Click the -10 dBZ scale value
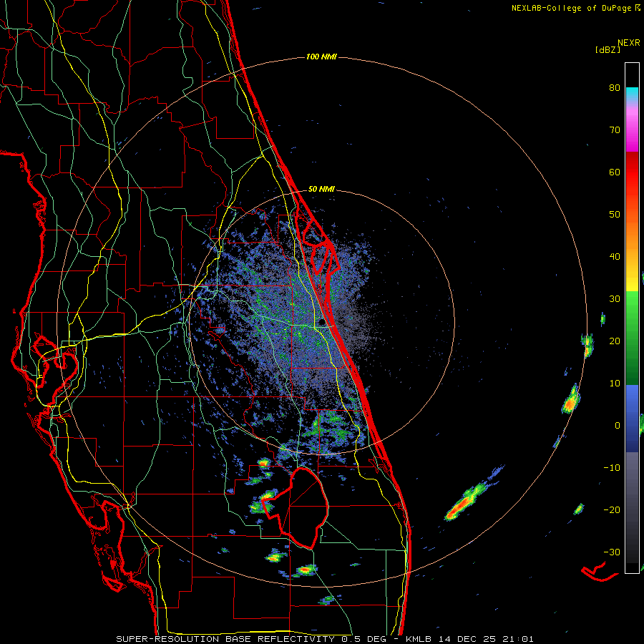644x644 pixels. (612, 467)
